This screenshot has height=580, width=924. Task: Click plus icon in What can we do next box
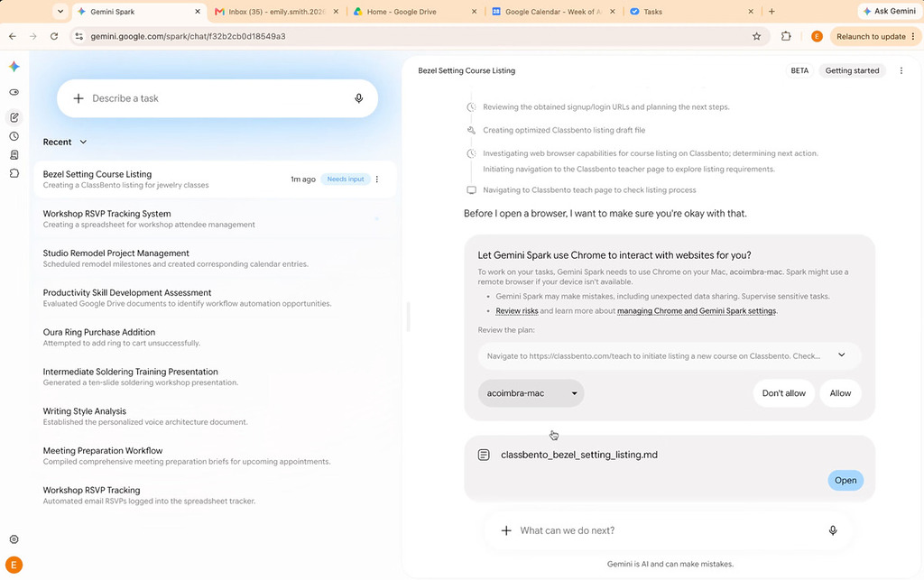point(506,530)
